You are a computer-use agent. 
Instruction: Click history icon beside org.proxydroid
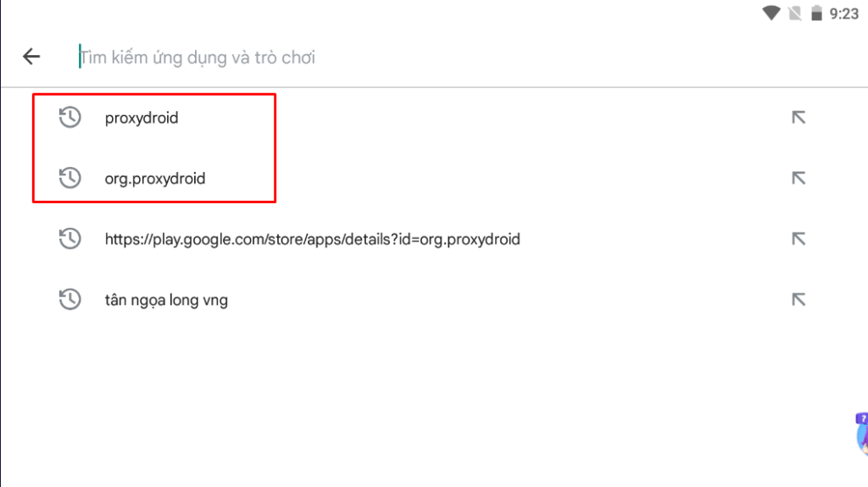[70, 178]
